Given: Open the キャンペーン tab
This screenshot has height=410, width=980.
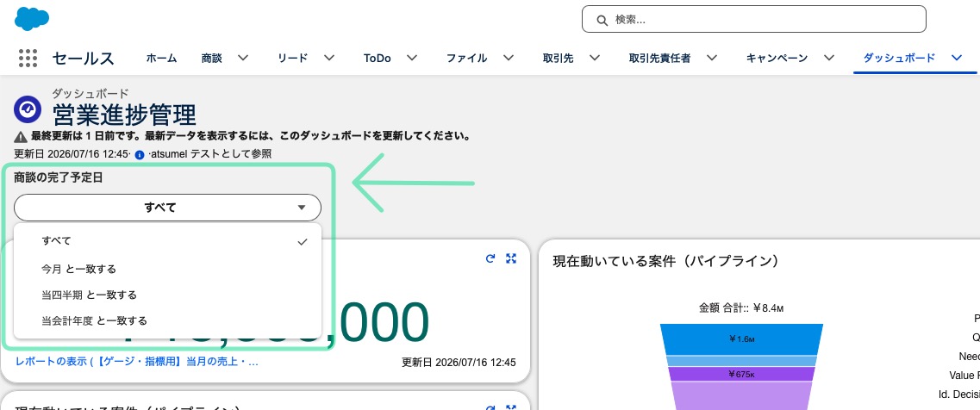Looking at the screenshot, I should point(777,58).
